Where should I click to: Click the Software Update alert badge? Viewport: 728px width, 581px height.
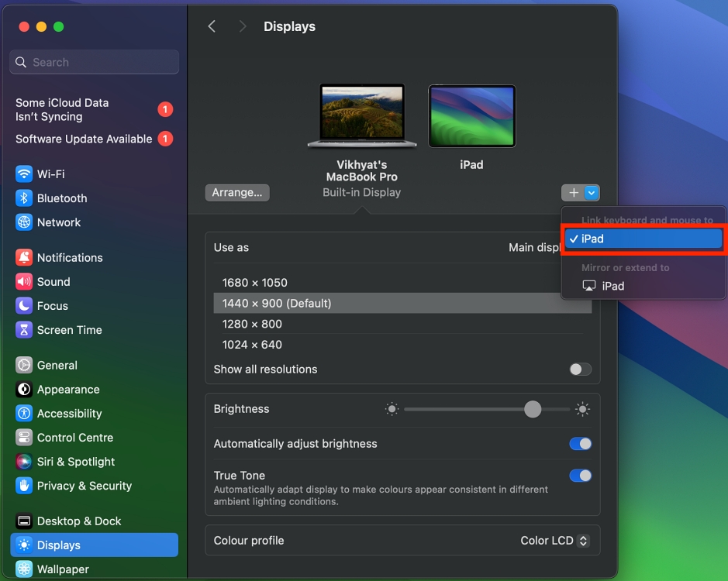point(165,139)
